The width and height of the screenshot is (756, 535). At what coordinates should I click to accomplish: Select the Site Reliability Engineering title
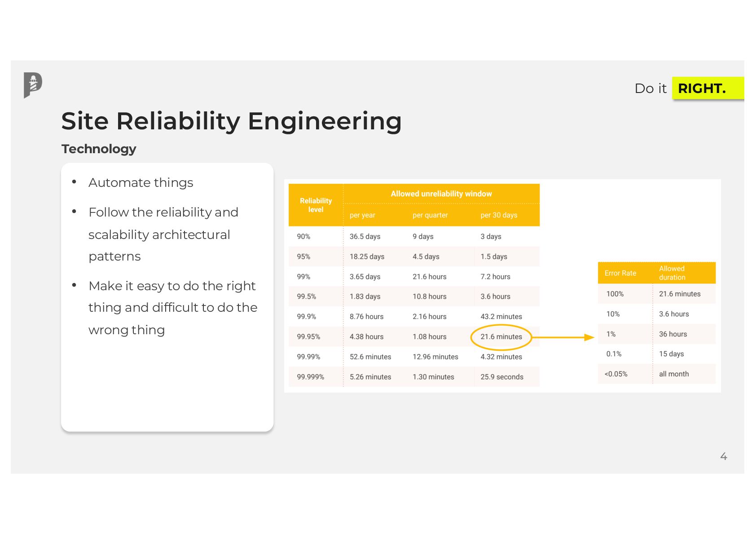tap(231, 121)
